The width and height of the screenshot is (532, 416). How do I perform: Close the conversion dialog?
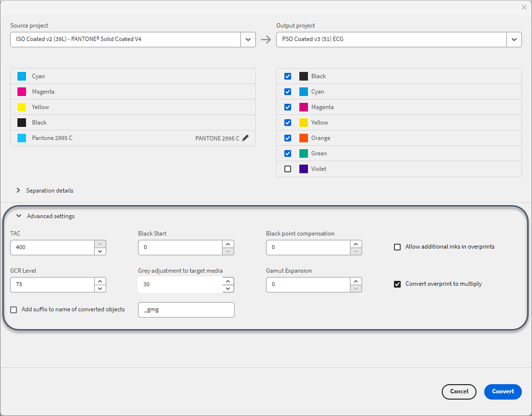pos(524,7)
